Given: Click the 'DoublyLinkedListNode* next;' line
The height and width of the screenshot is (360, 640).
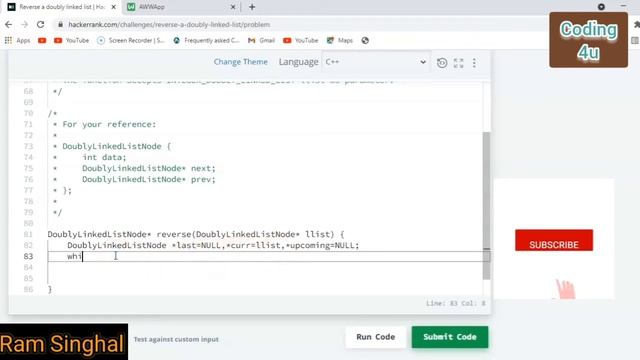Looking at the screenshot, I should tap(149, 168).
